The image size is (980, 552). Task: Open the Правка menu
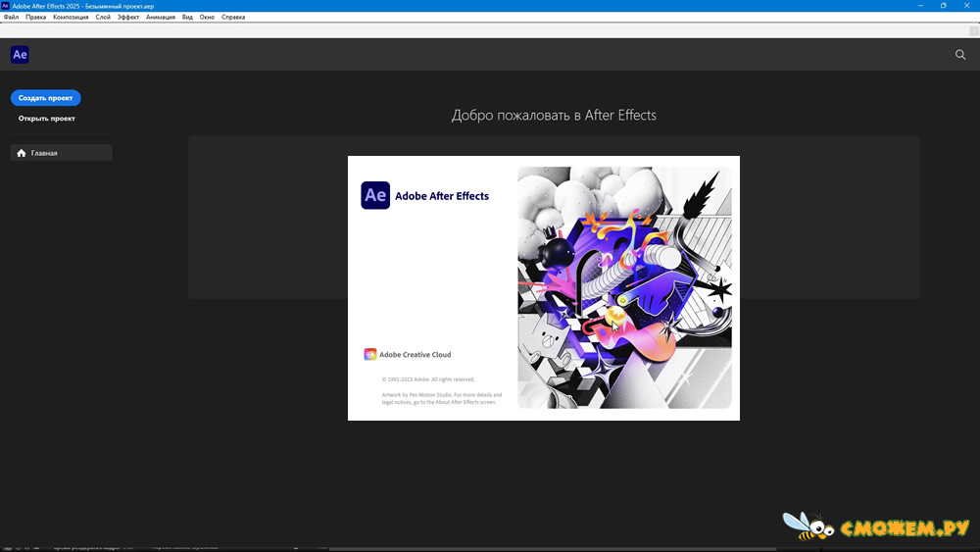(35, 18)
